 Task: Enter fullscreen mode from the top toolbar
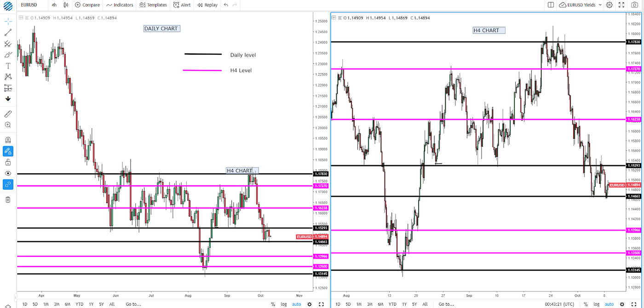click(x=622, y=5)
